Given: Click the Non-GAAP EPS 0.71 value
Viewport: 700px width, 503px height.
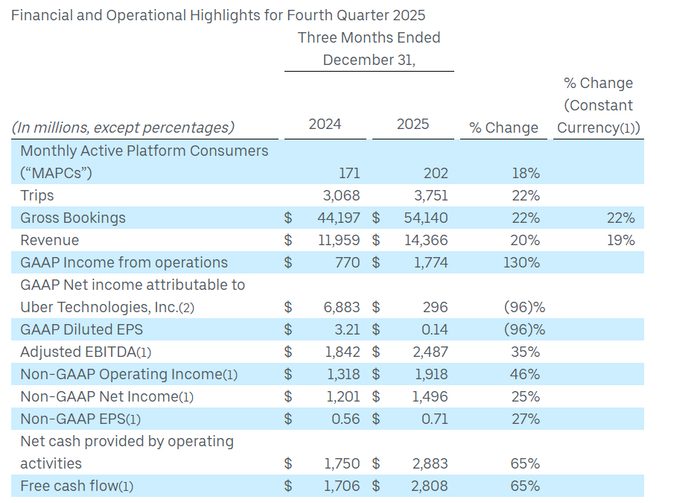Looking at the screenshot, I should coord(434,419).
